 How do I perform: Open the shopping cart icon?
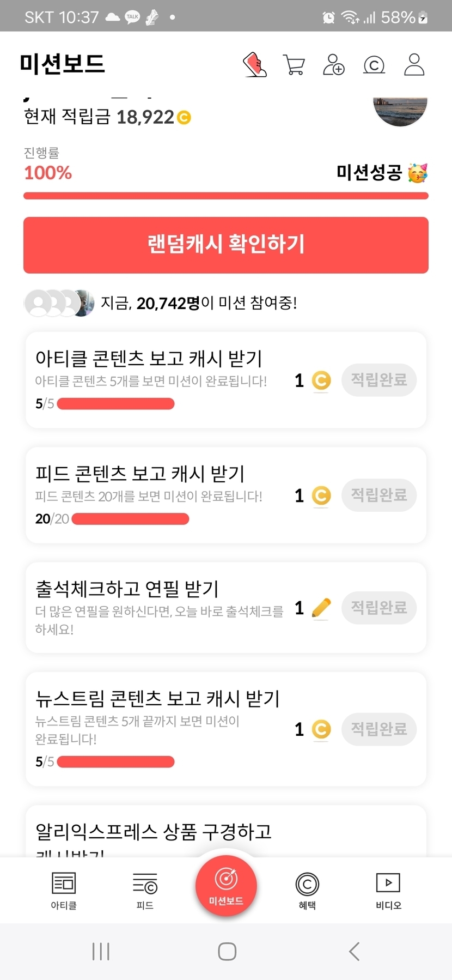294,64
